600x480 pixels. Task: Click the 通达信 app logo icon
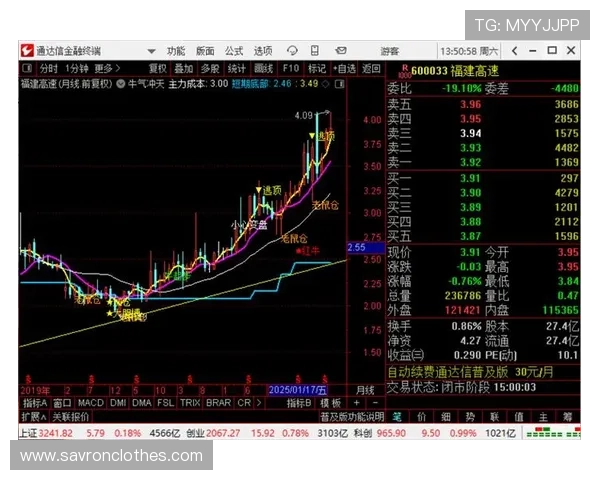26,51
